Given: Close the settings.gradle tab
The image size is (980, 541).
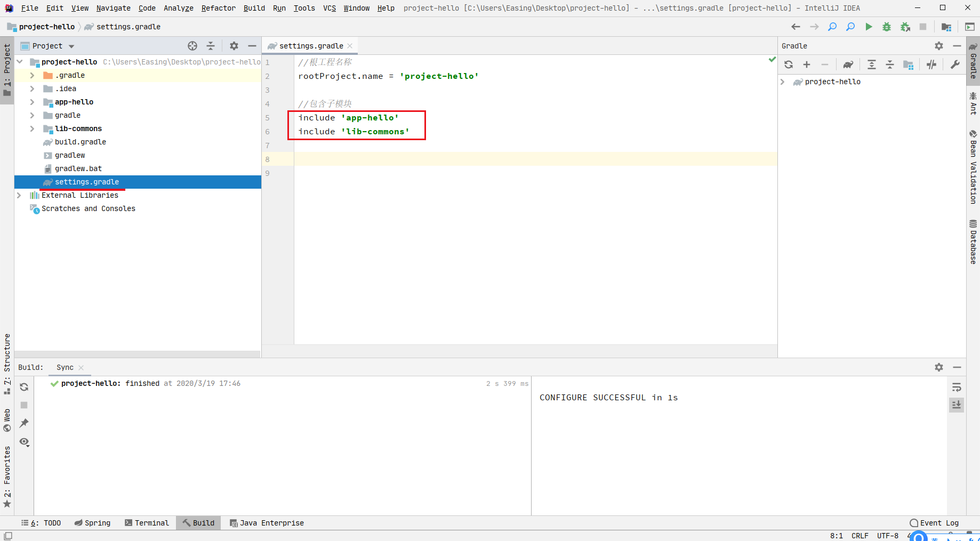Looking at the screenshot, I should (350, 46).
